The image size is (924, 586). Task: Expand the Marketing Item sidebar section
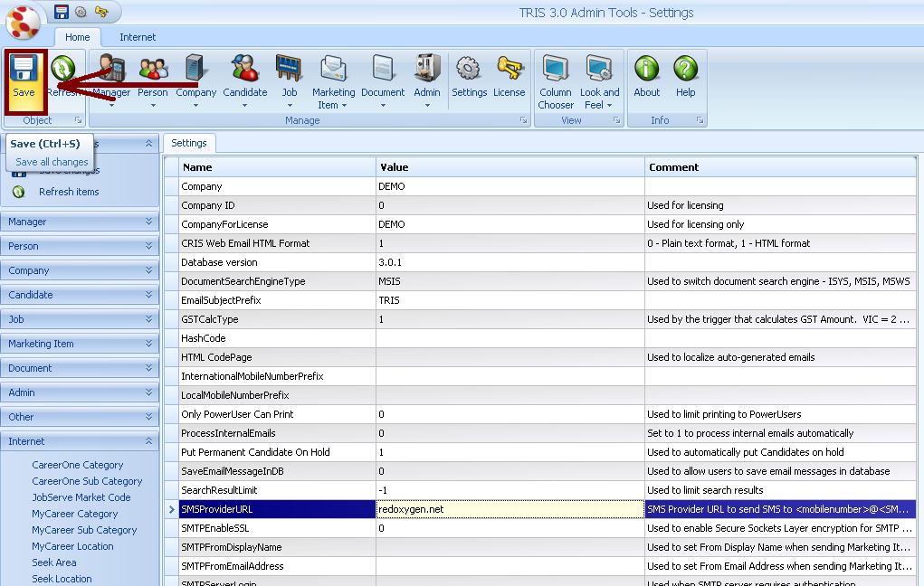coord(80,344)
